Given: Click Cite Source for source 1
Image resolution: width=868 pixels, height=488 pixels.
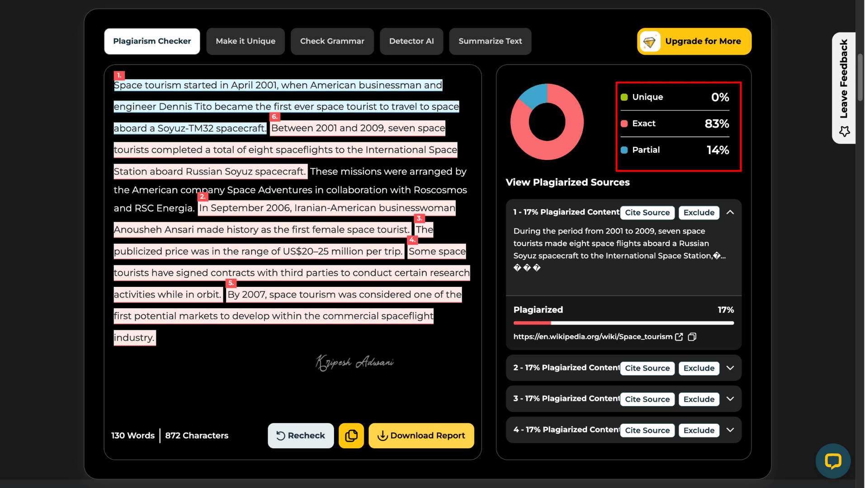Looking at the screenshot, I should pos(647,212).
